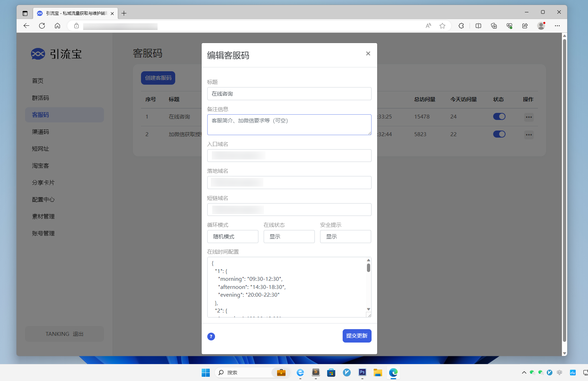Toggle the browser favorites star

click(442, 26)
